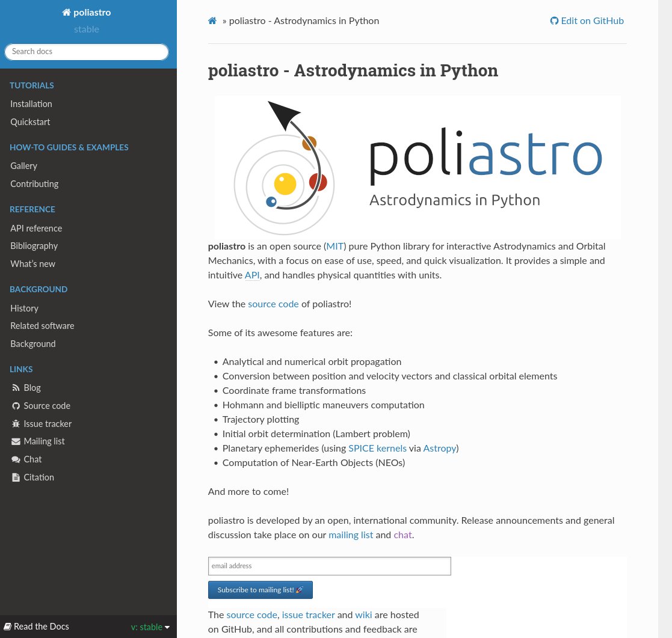Open the wiki link
This screenshot has width=672, height=638.
(363, 615)
